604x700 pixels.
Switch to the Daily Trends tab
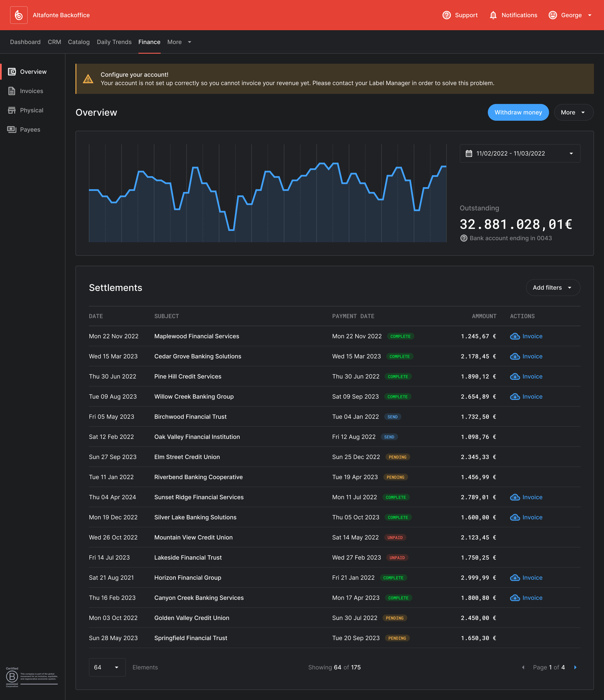pos(114,42)
